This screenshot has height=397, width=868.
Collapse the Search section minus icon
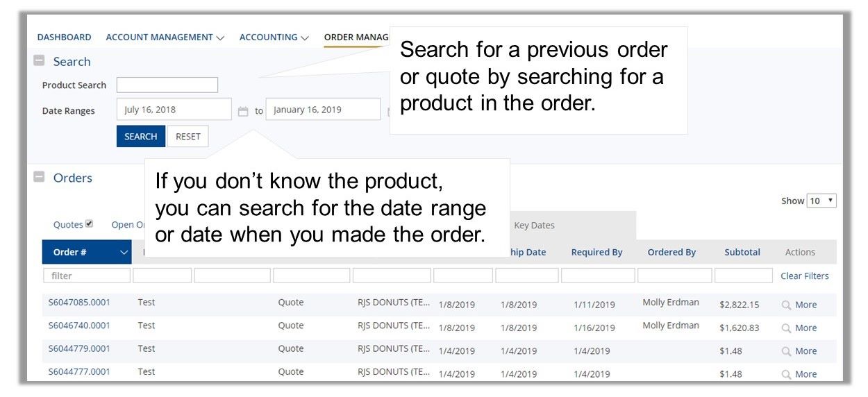(x=40, y=60)
